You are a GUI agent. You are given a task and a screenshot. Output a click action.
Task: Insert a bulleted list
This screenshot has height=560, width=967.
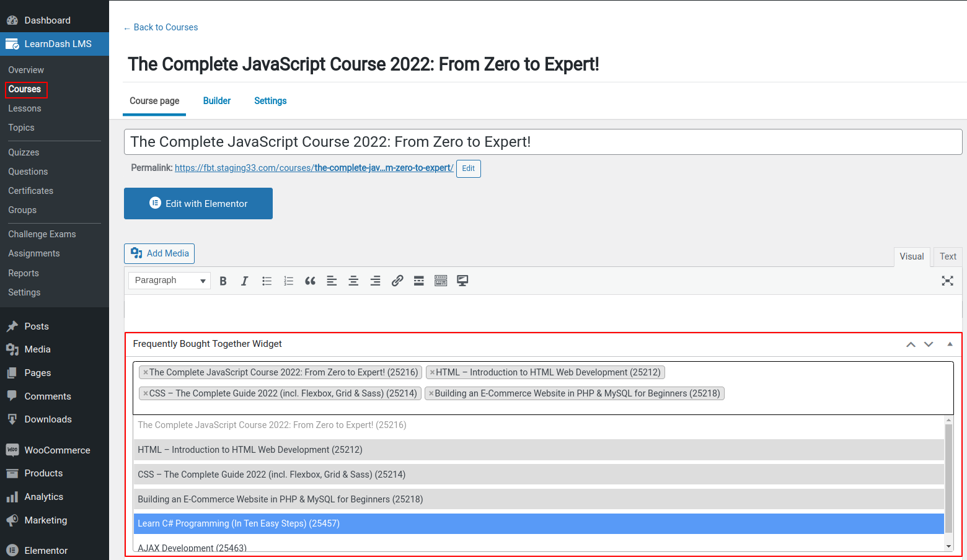point(267,281)
